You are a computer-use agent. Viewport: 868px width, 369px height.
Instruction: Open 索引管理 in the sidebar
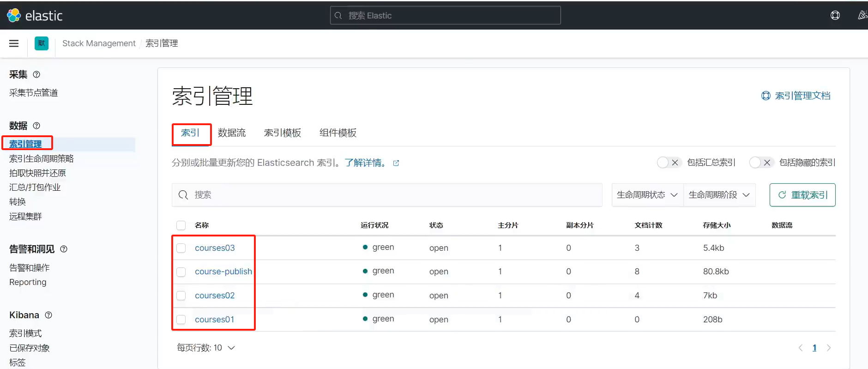(25, 144)
